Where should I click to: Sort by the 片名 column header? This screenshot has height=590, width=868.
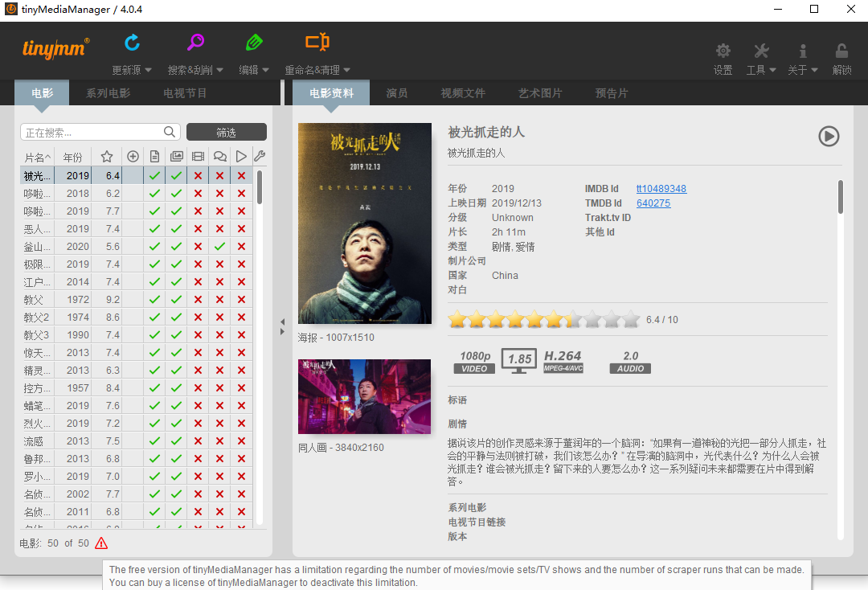[37, 158]
